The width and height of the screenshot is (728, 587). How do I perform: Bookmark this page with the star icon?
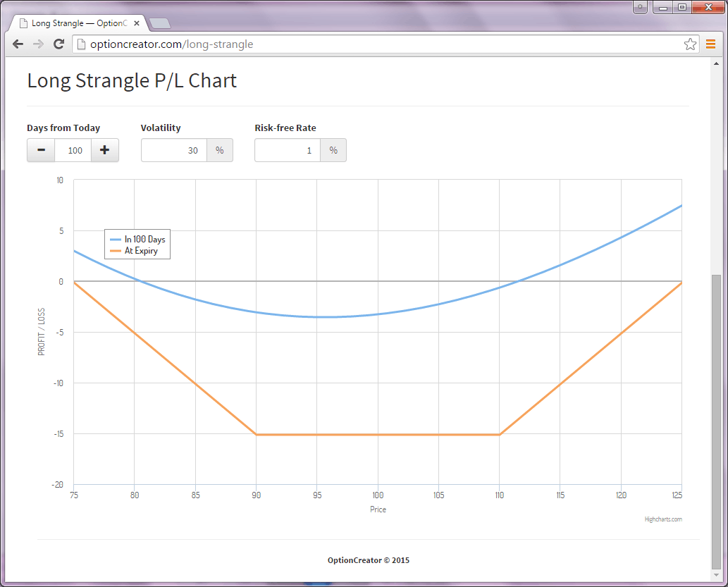click(690, 44)
